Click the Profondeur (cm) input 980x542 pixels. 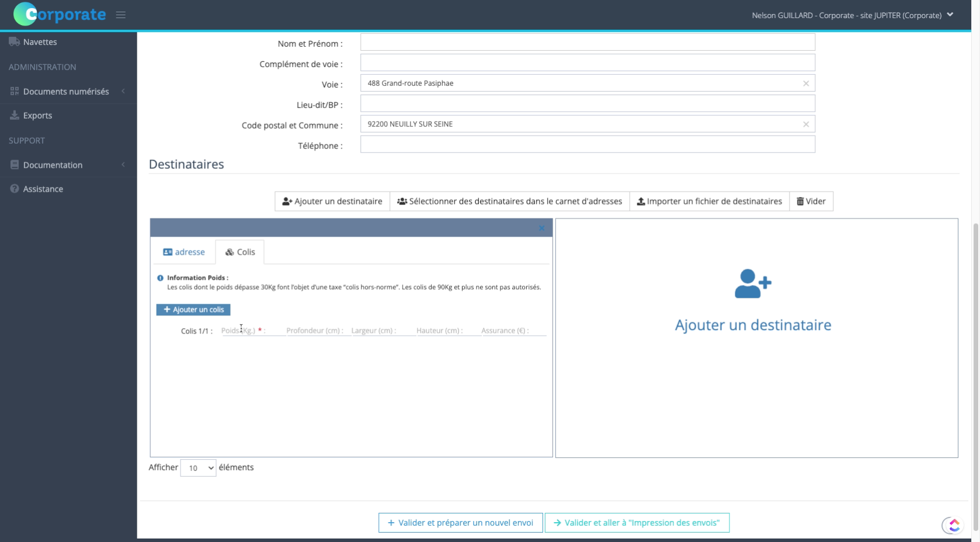318,331
